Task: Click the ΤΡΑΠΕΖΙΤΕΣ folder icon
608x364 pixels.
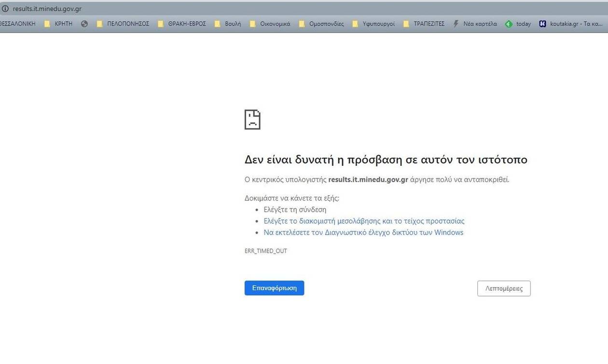Action: (406, 24)
